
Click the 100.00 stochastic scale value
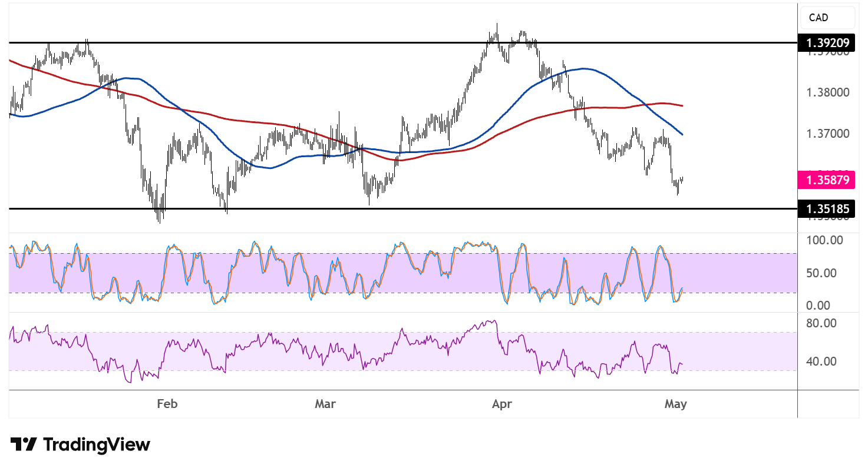tap(825, 240)
